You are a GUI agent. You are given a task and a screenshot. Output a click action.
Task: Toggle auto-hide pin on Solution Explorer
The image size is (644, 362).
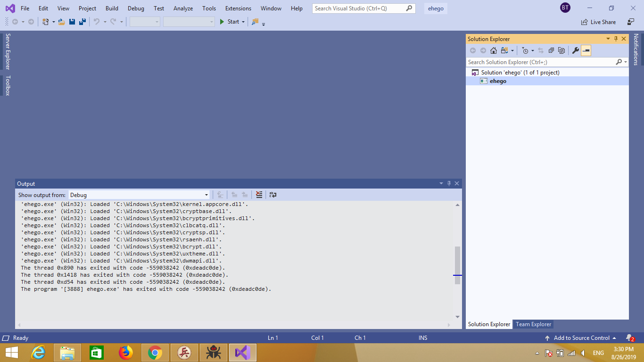616,39
